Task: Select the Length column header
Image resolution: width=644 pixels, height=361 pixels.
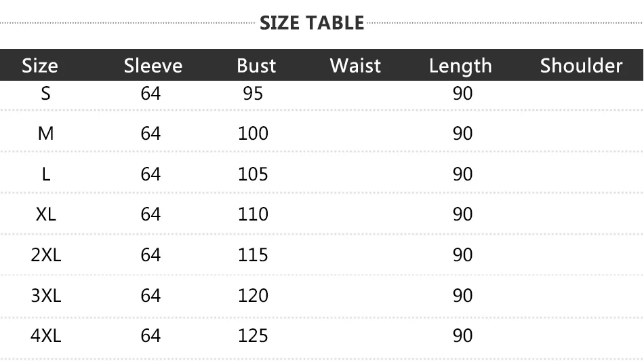Action: 460,66
